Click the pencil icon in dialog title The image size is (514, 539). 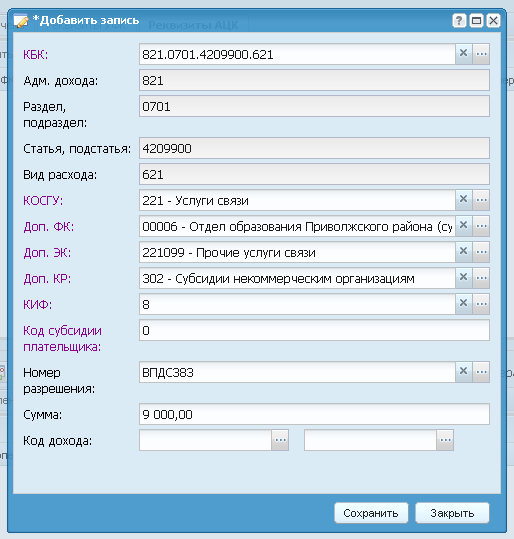point(21,21)
